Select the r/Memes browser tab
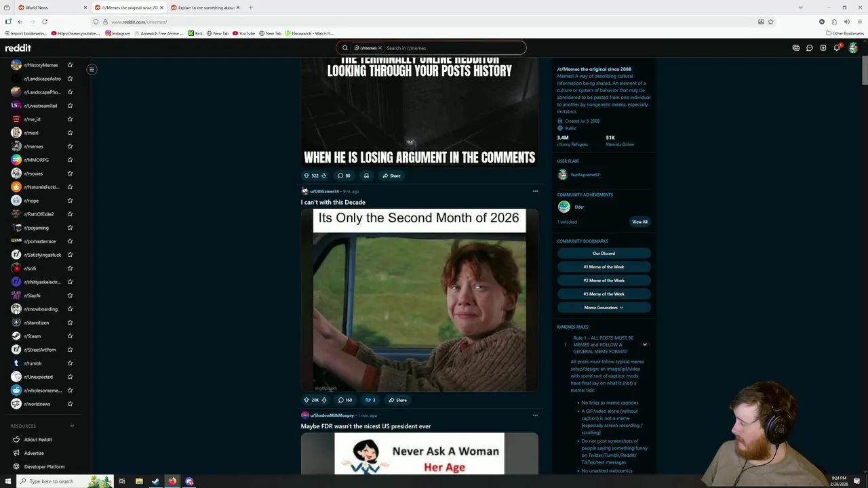 click(129, 7)
